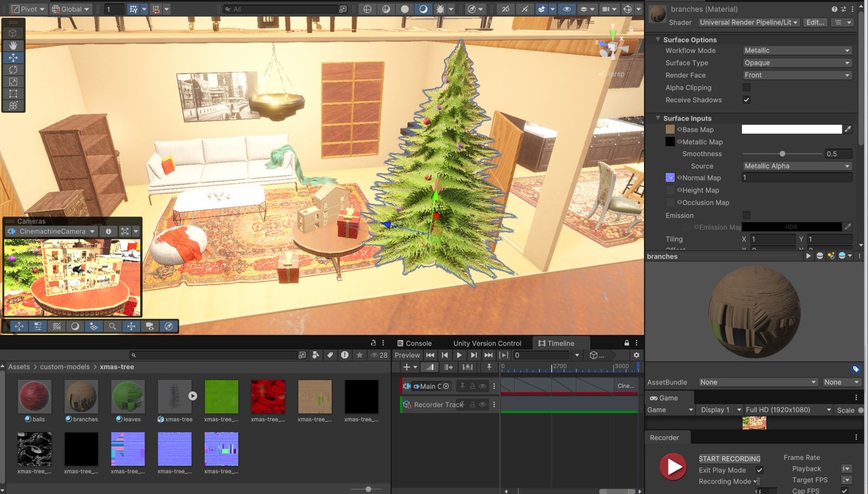Adjust the Smoothness slider
868x494 pixels.
(x=782, y=154)
